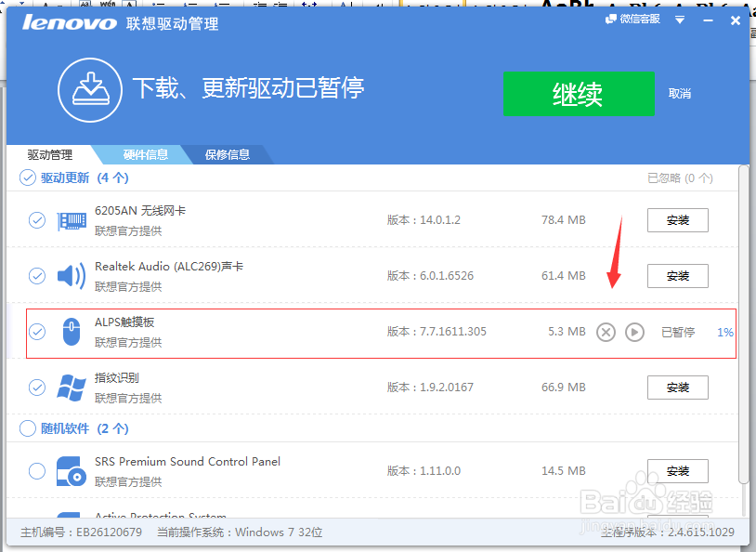The height and width of the screenshot is (552, 756).
Task: Minimize the Lenovo driver manager window
Action: coord(708,20)
